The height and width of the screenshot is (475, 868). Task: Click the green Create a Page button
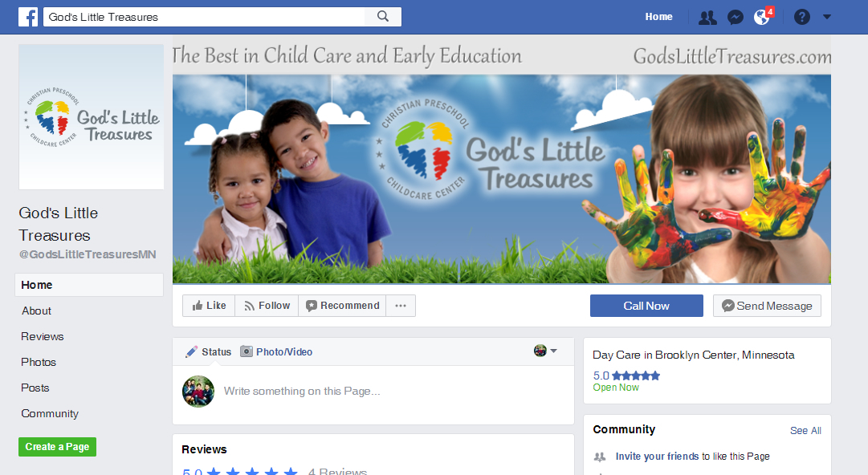[x=58, y=447]
